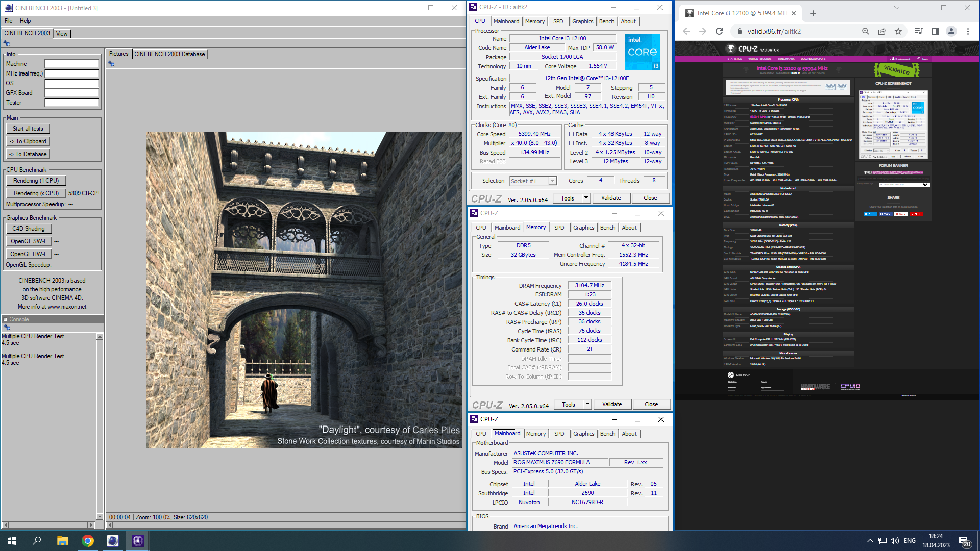980x551 pixels.
Task: Open DOWNLOAD CPU-Z link on validator page
Action: click(813, 59)
